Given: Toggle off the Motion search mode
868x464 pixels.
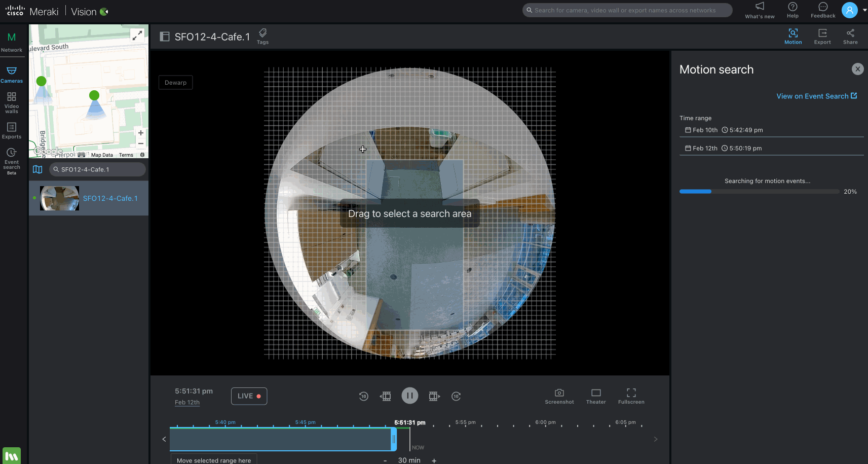Looking at the screenshot, I should tap(793, 36).
